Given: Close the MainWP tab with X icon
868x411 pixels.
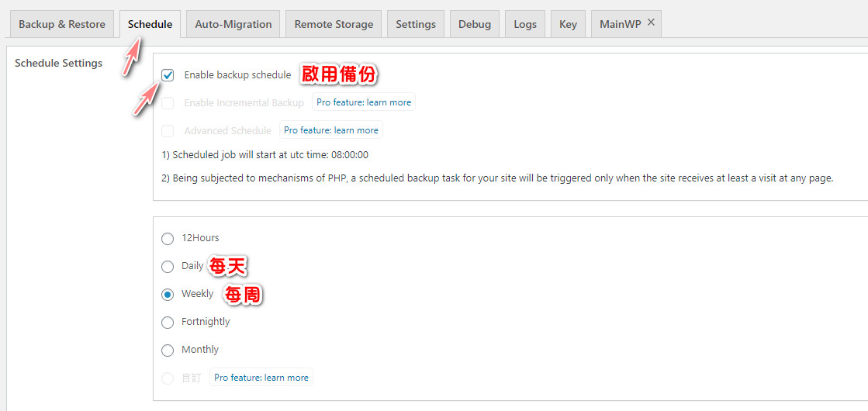Looking at the screenshot, I should point(651,22).
